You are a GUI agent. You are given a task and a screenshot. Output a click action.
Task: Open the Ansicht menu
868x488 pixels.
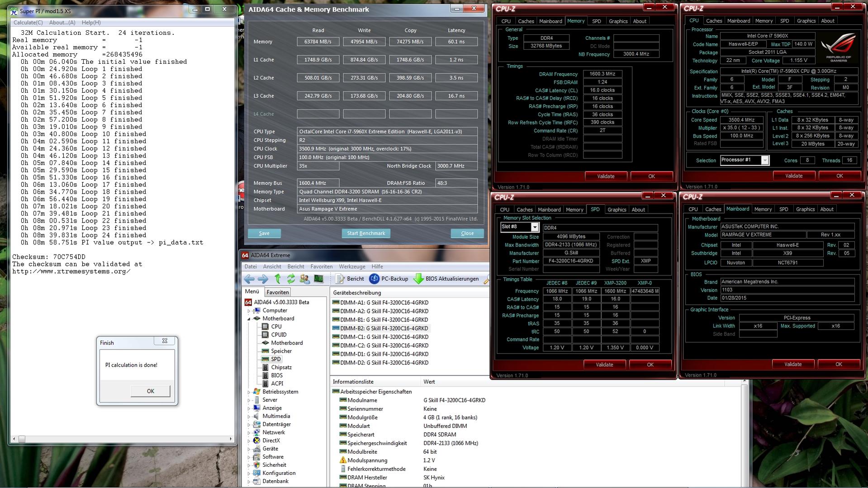[272, 267]
